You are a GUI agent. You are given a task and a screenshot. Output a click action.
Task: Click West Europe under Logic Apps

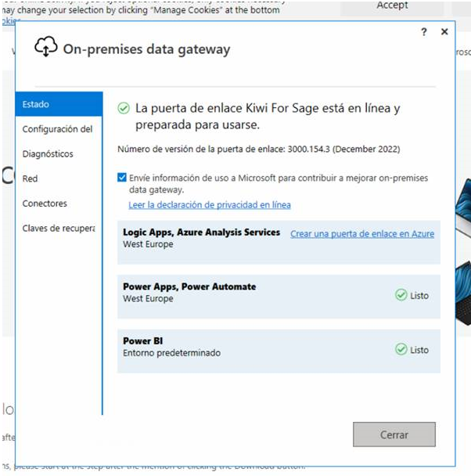(148, 244)
